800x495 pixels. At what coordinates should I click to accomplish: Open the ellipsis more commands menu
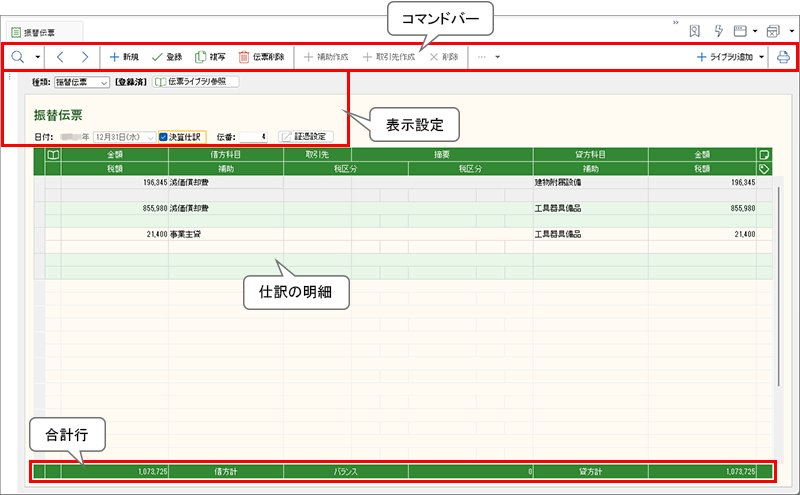point(488,58)
